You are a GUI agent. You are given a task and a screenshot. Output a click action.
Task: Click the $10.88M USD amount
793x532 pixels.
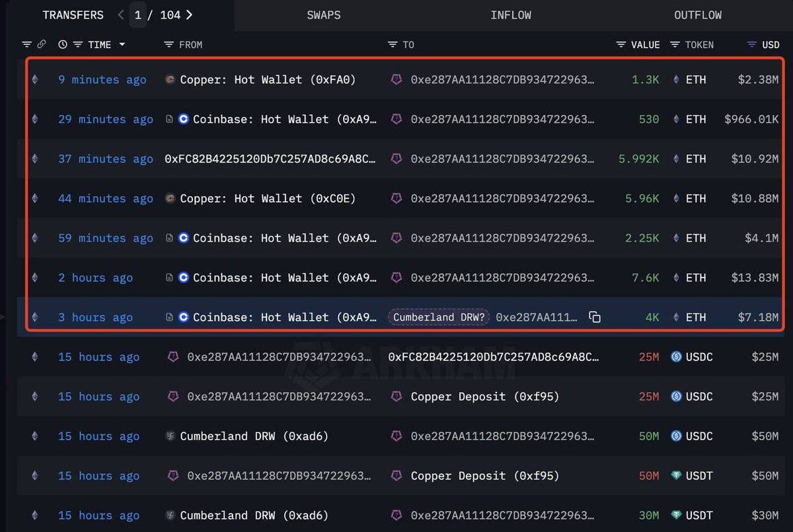(755, 198)
